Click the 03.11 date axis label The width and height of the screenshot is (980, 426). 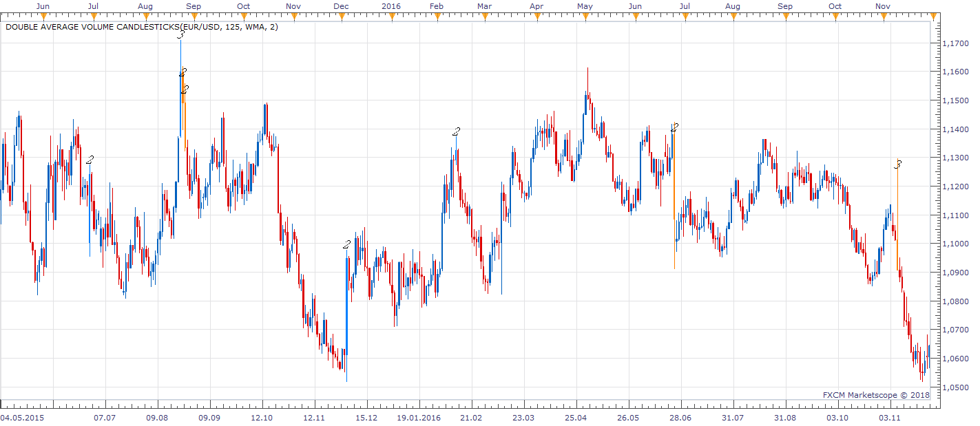[x=890, y=418]
